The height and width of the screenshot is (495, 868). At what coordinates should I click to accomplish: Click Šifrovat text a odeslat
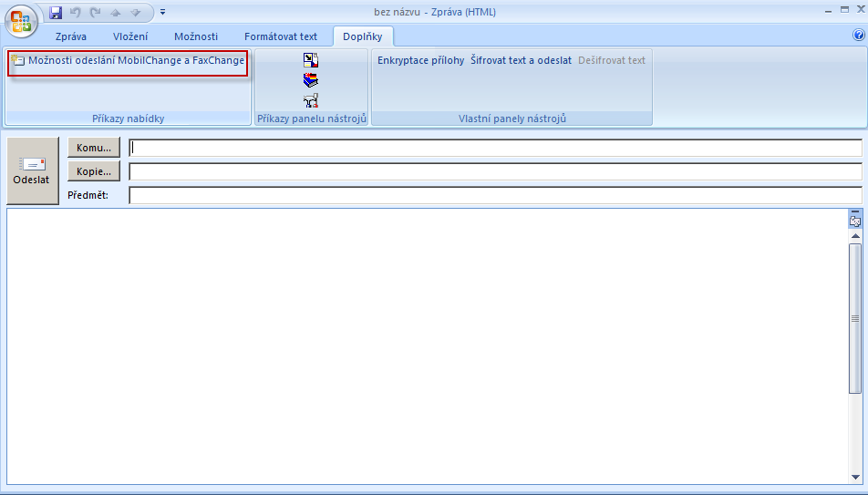[521, 60]
